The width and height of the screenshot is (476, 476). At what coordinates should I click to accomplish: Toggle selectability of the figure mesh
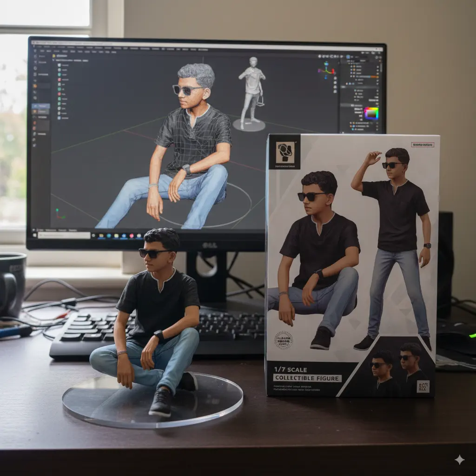[377, 73]
